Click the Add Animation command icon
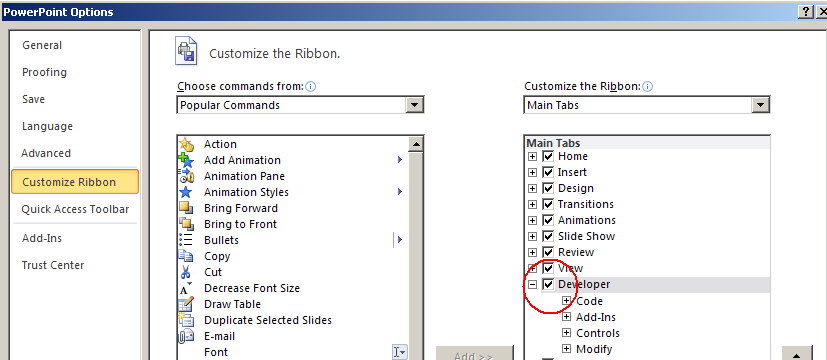The image size is (827, 360). [x=186, y=160]
